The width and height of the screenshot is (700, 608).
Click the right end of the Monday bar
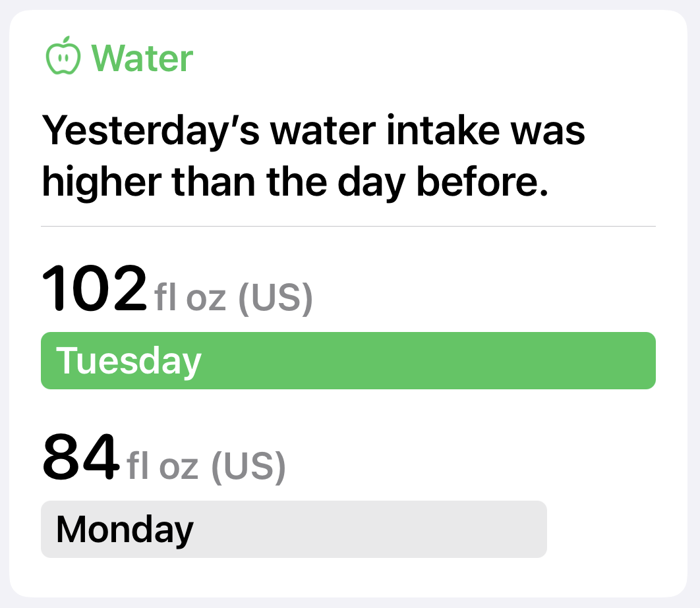tap(537, 530)
